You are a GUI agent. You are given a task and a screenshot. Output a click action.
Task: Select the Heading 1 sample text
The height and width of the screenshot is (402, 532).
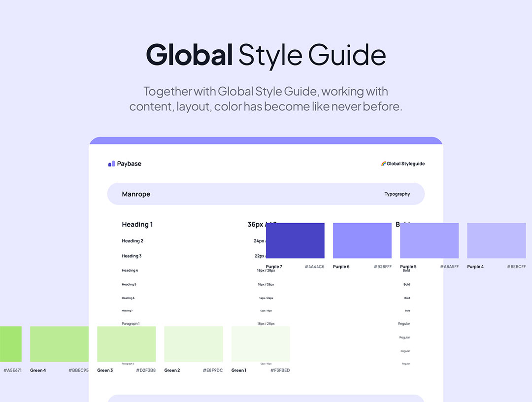[137, 225]
